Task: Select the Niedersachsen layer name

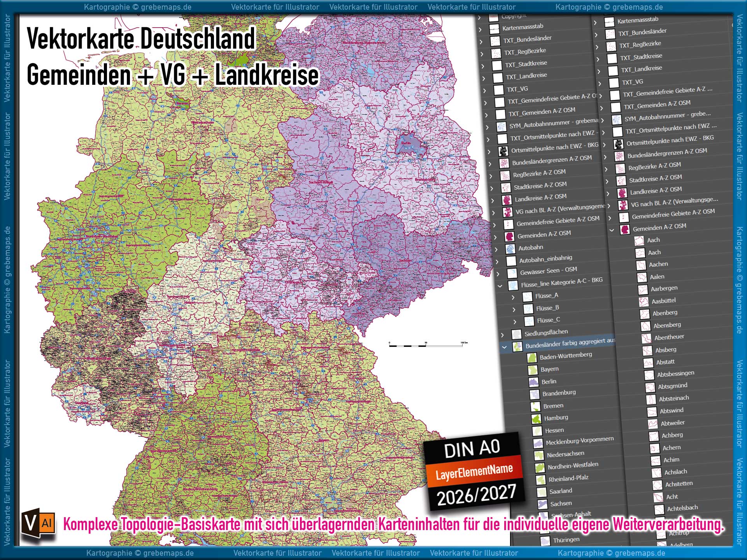Action: tap(565, 454)
